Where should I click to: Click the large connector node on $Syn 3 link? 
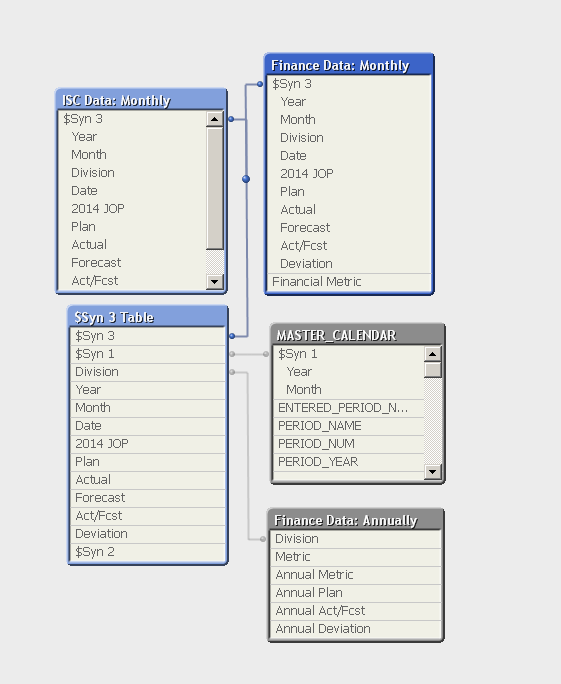[246, 179]
